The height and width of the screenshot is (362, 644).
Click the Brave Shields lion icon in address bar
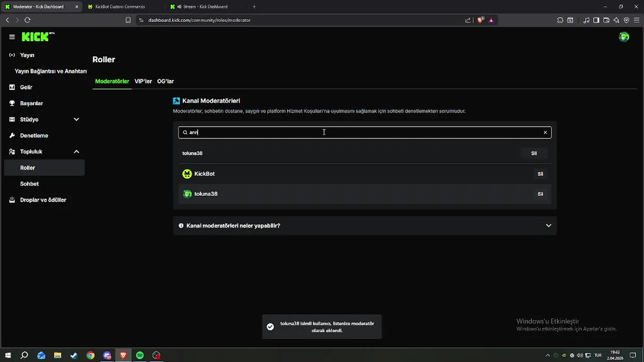click(481, 20)
